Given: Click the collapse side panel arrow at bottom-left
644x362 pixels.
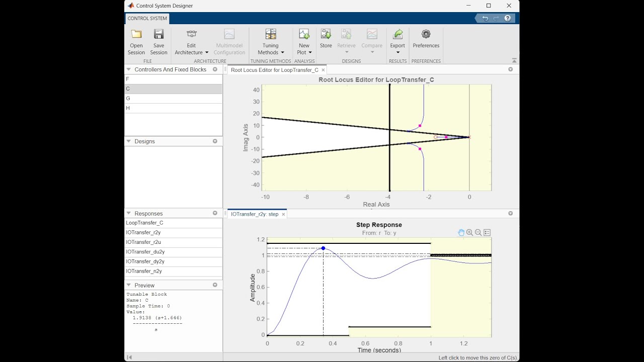Looking at the screenshot, I should (129, 357).
